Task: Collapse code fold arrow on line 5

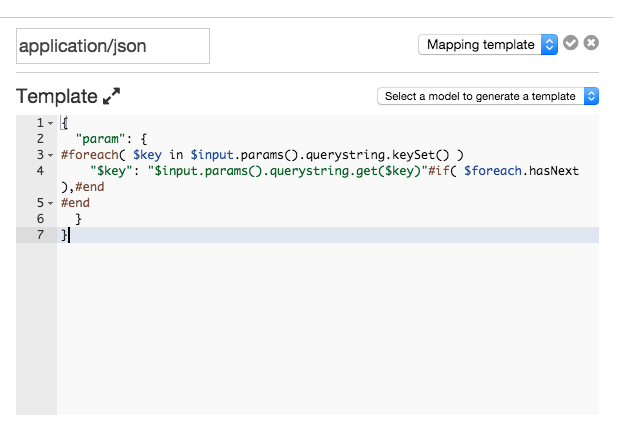Action: coord(50,203)
